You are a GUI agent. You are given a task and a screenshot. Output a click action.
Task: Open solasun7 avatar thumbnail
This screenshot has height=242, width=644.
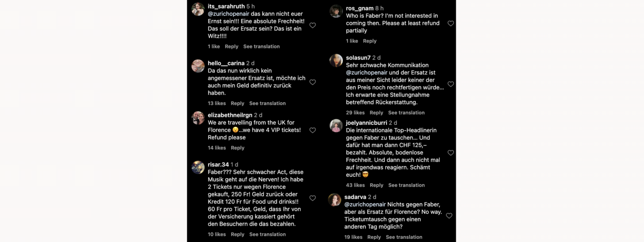coord(336,60)
